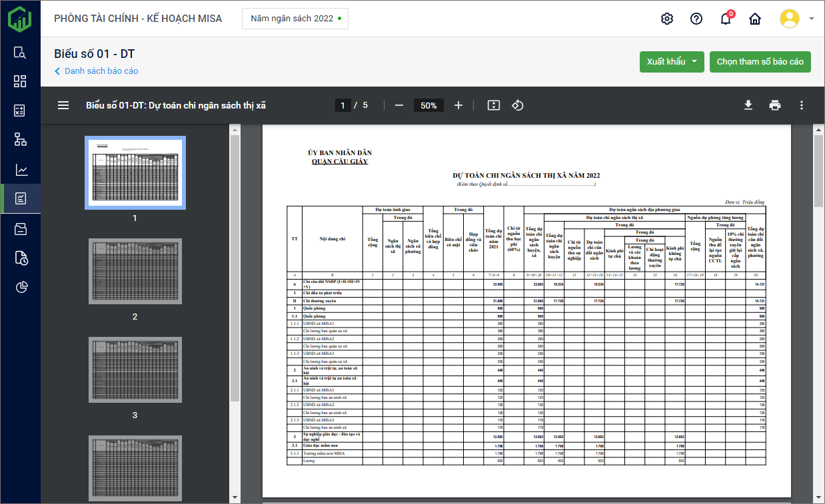Click Chọn tham số báo cáo button
This screenshot has height=504, width=825.
click(x=760, y=62)
